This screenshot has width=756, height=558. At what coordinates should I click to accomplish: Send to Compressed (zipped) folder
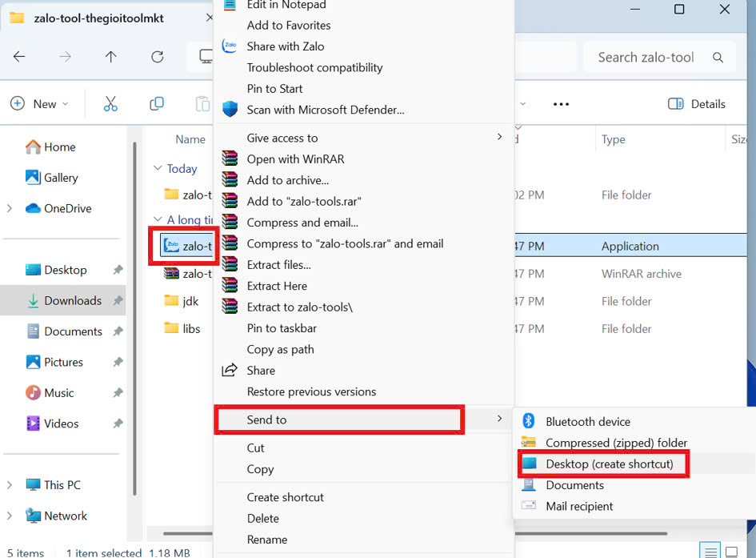tap(616, 443)
